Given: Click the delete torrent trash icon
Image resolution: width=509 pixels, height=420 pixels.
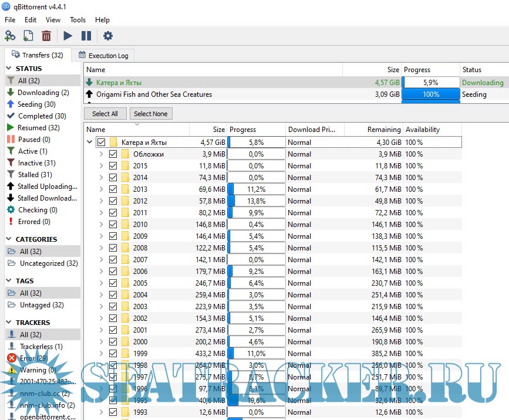Looking at the screenshot, I should tap(46, 36).
